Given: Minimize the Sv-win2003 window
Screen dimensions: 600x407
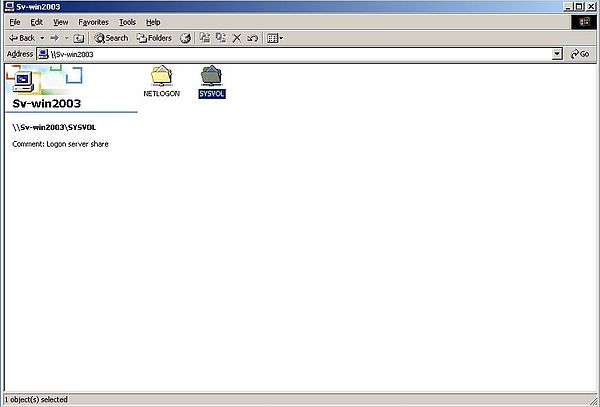Looking at the screenshot, I should [568, 7].
